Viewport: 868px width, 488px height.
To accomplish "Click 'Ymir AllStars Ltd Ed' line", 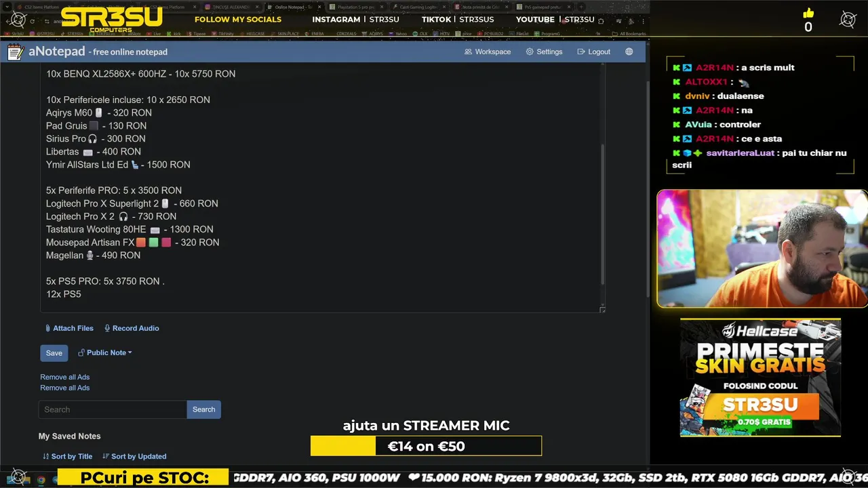I will pos(118,165).
